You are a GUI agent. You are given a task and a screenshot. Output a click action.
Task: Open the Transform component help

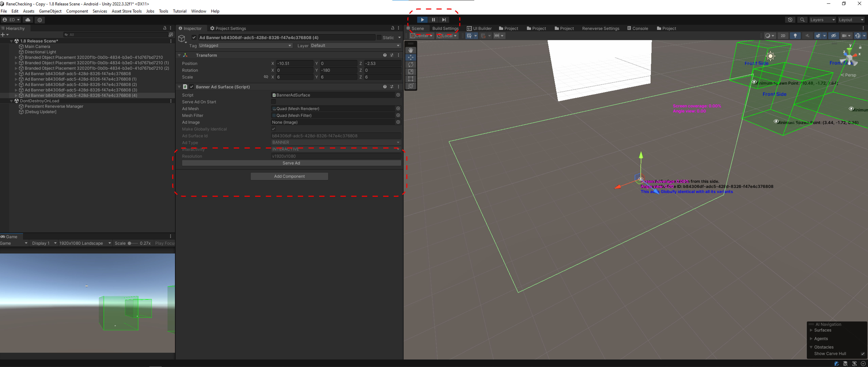[384, 55]
